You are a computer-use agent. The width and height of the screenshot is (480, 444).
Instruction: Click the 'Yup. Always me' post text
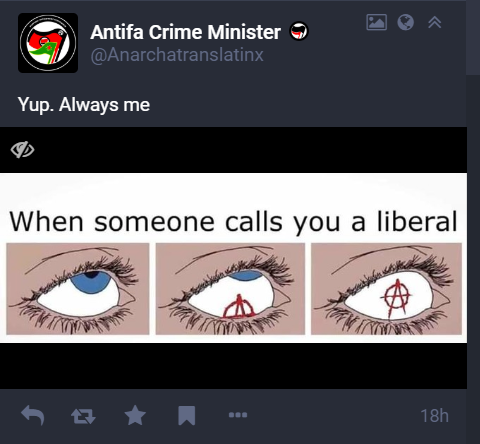click(x=84, y=105)
